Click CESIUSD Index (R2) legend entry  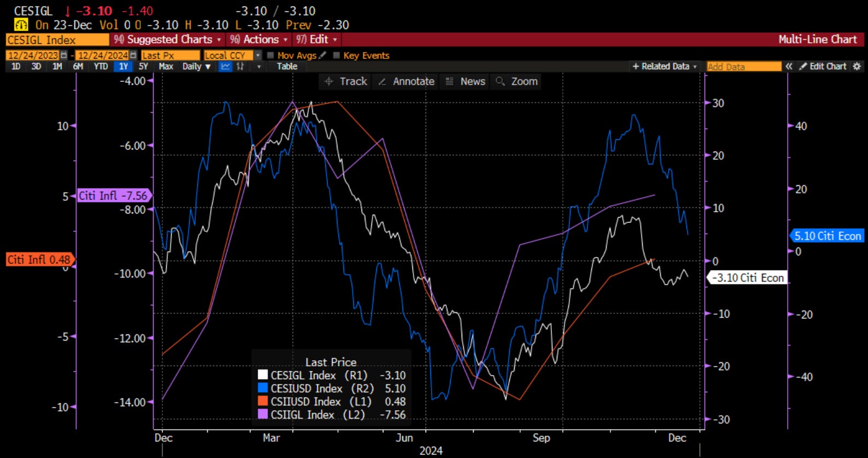[331, 388]
